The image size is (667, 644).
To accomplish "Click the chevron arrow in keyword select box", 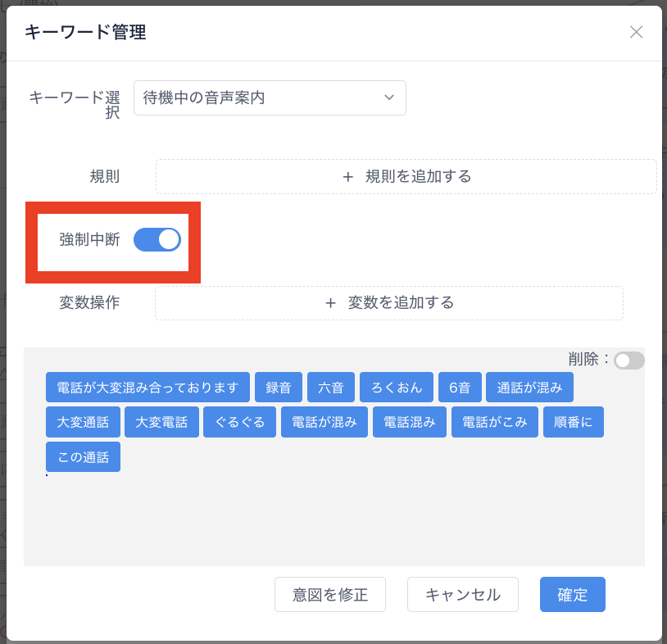I will [389, 98].
